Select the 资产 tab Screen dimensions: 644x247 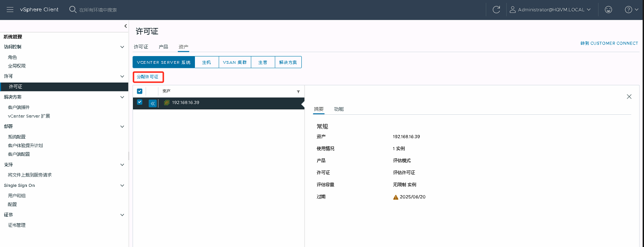pos(183,47)
